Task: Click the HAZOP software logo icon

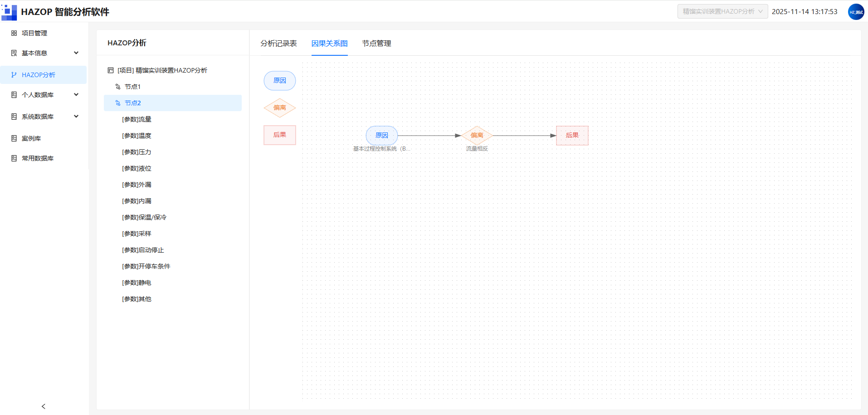Action: tap(9, 12)
